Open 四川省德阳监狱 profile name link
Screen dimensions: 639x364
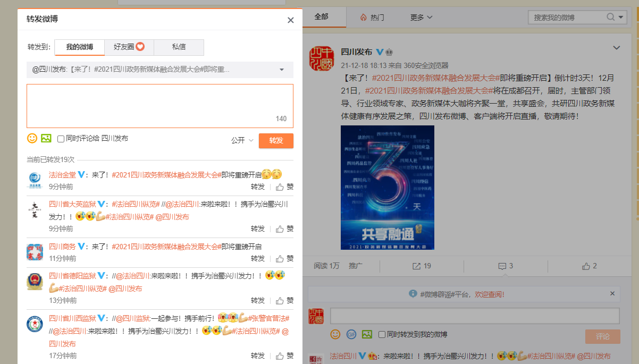pos(72,276)
